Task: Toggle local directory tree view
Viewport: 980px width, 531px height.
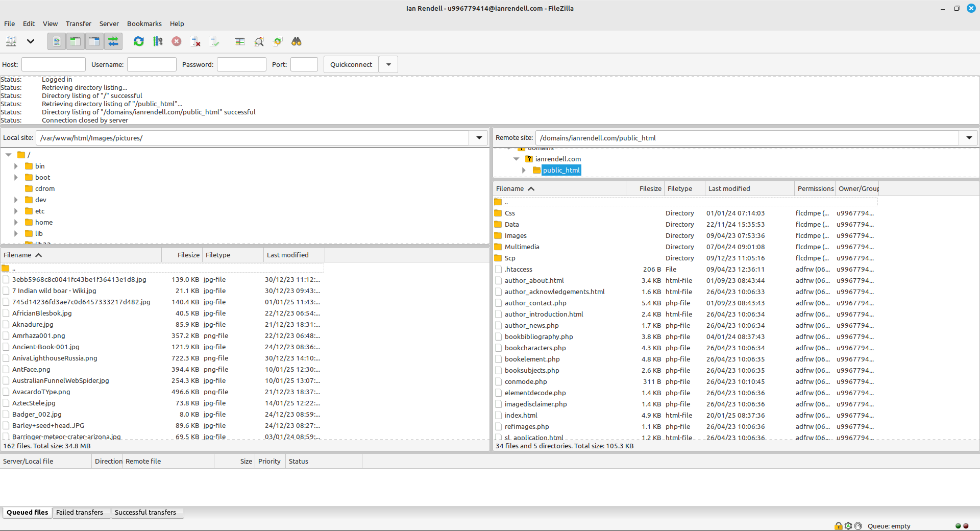Action: point(76,41)
